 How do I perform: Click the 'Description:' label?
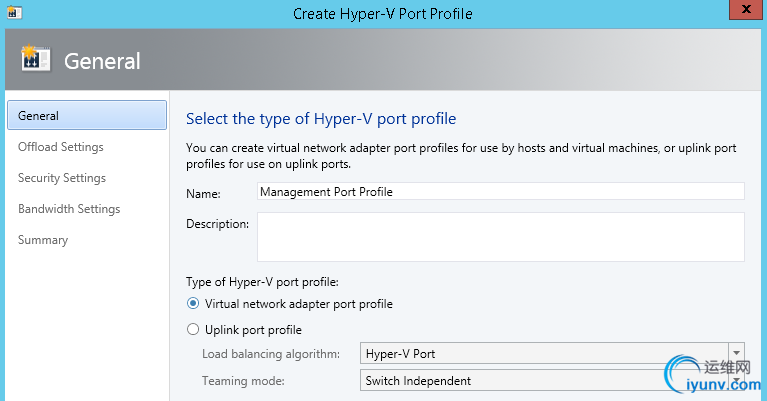[x=217, y=224]
